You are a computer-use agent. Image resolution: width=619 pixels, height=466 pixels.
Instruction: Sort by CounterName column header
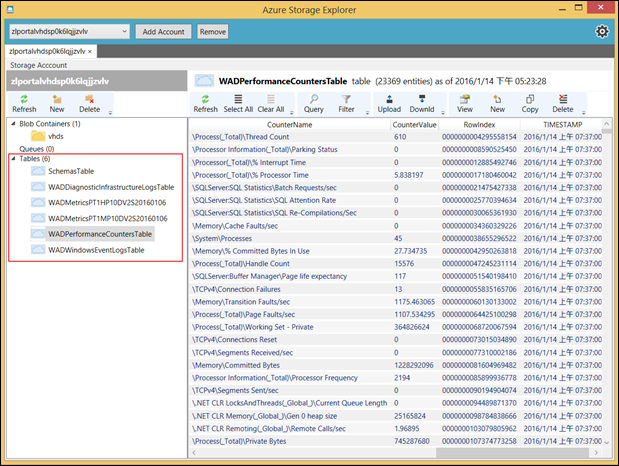[x=289, y=124]
